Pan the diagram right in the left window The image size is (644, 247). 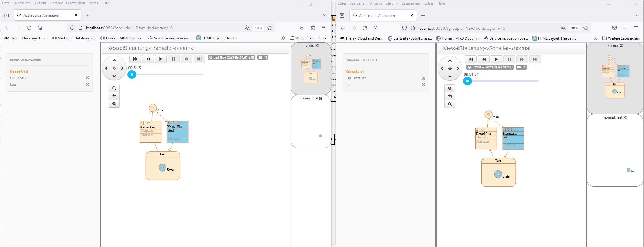click(x=122, y=68)
